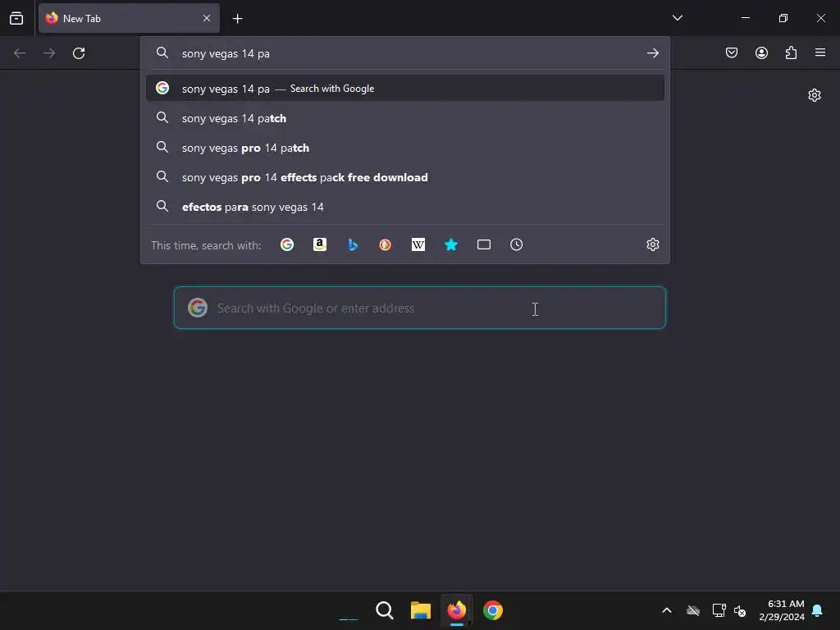Search bookmarks using the star icon

click(x=451, y=244)
